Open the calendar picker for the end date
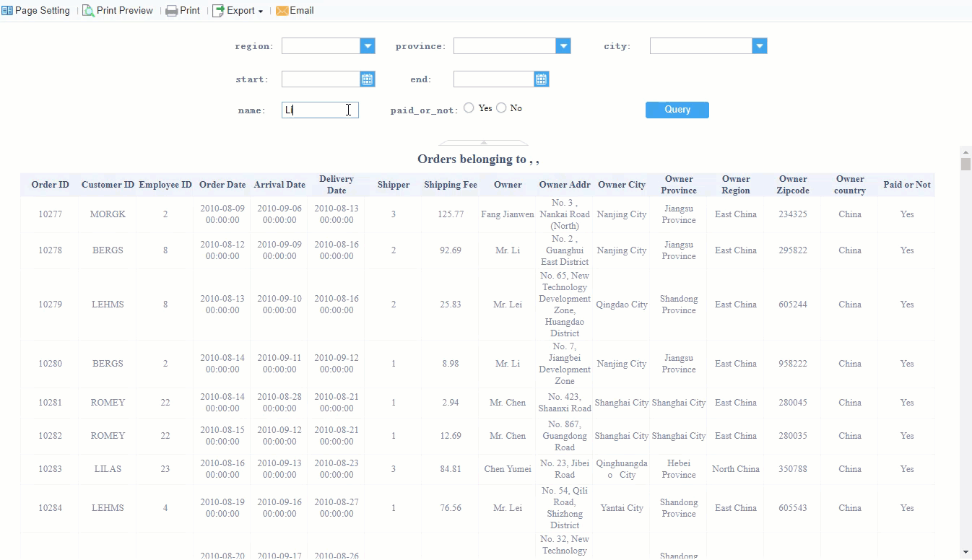This screenshot has width=972, height=560. click(542, 79)
